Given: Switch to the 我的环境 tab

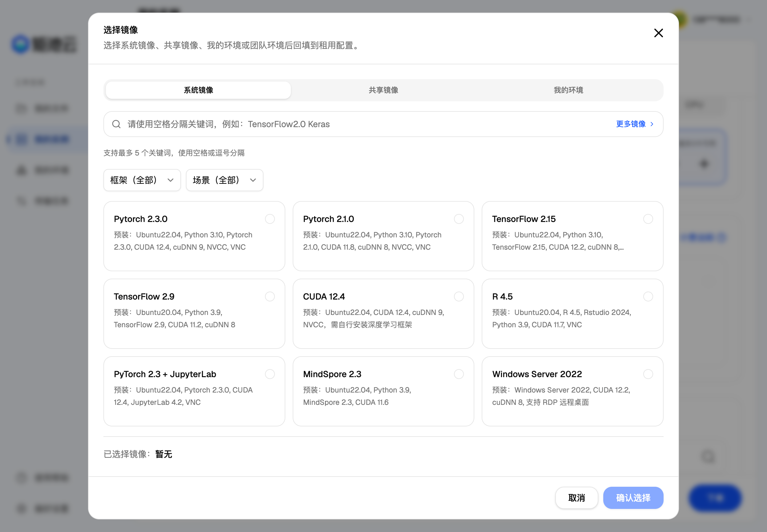Looking at the screenshot, I should coord(568,90).
